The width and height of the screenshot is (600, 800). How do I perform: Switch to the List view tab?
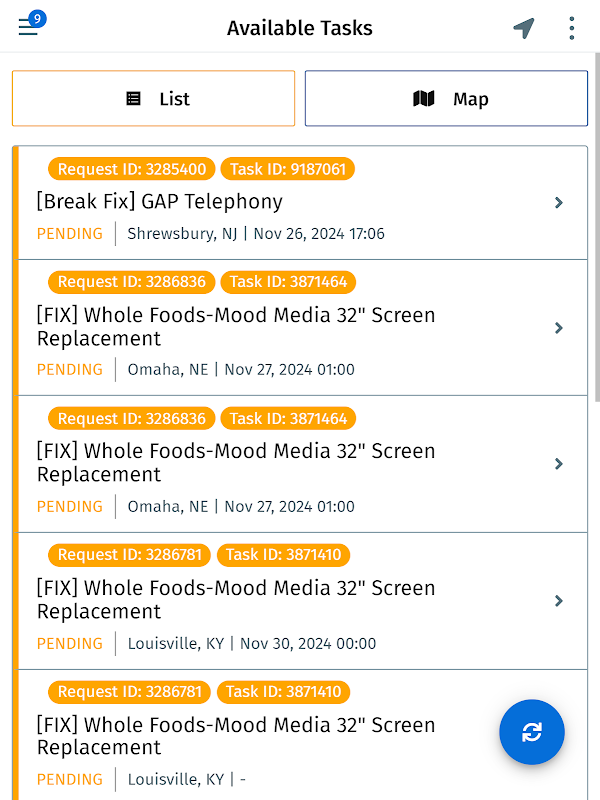click(153, 98)
